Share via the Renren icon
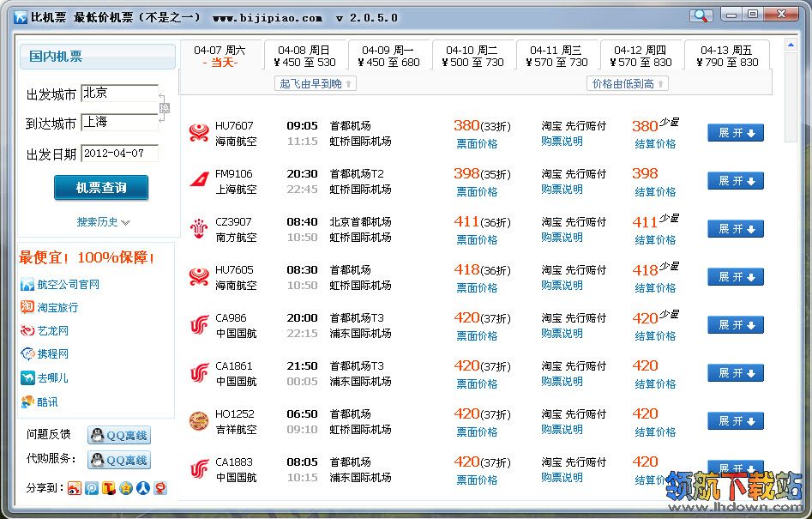The width and height of the screenshot is (812, 519). (143, 488)
